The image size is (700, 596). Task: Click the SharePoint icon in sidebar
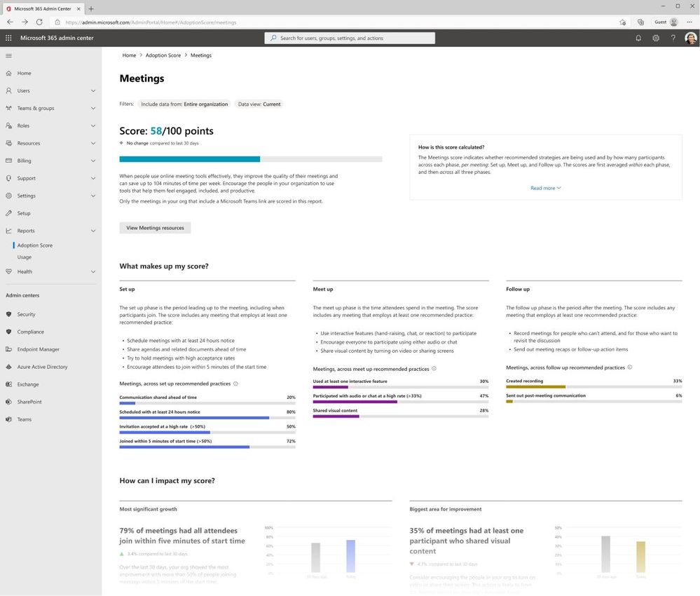(x=8, y=401)
